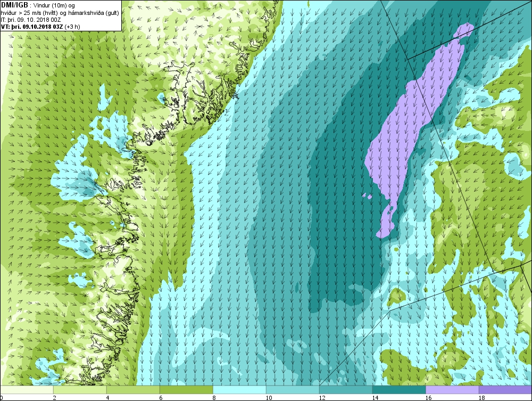This screenshot has width=532, height=401.
Task: Click the legend scale label '16'
Action: pyautogui.click(x=428, y=398)
